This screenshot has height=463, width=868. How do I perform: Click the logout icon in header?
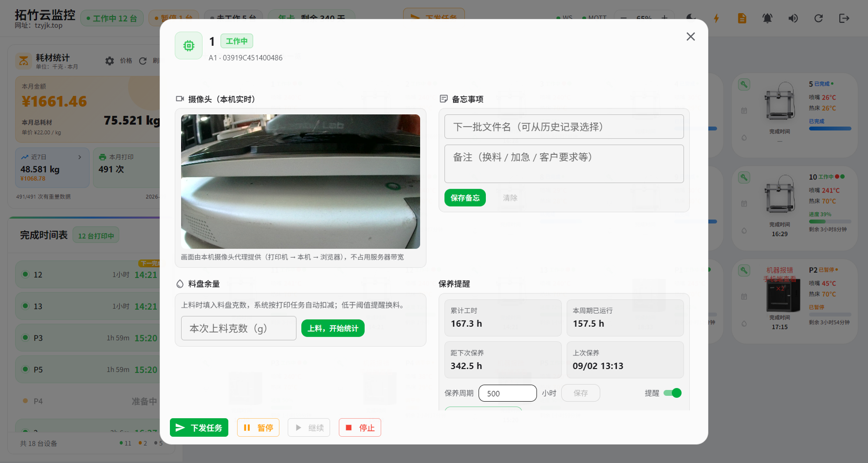click(844, 18)
